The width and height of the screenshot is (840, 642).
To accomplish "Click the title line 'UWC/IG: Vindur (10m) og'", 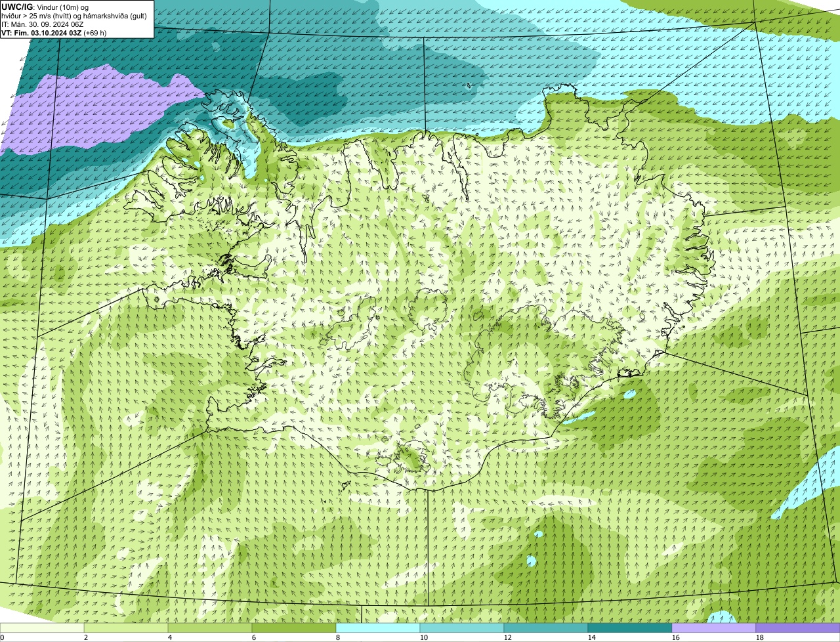I will coord(45,7).
